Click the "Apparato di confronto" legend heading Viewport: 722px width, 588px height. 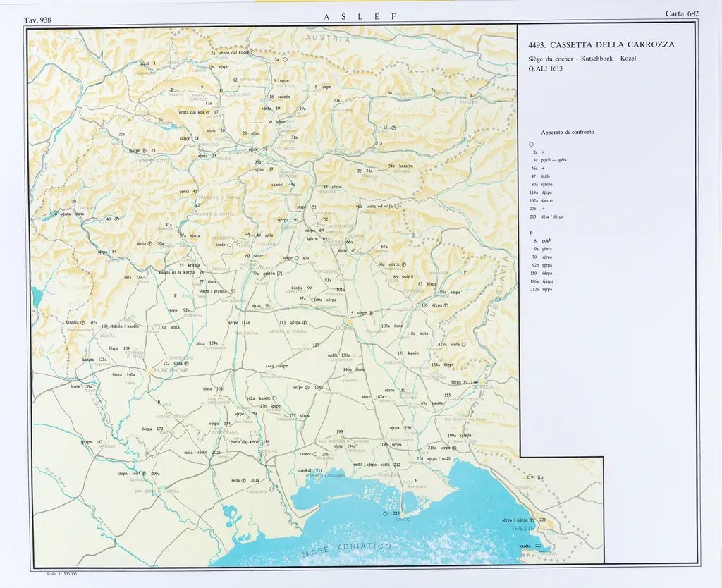(567, 132)
